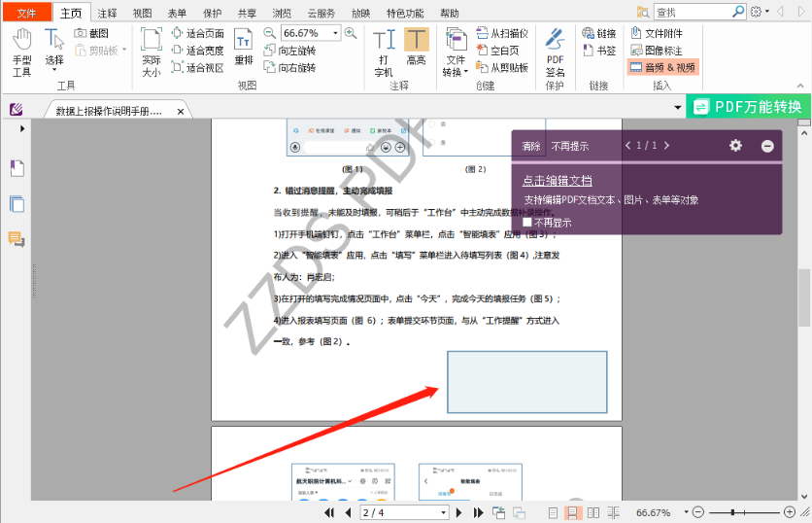Open PDF Sign (PDF签名)
812x523 pixels.
pos(555,52)
